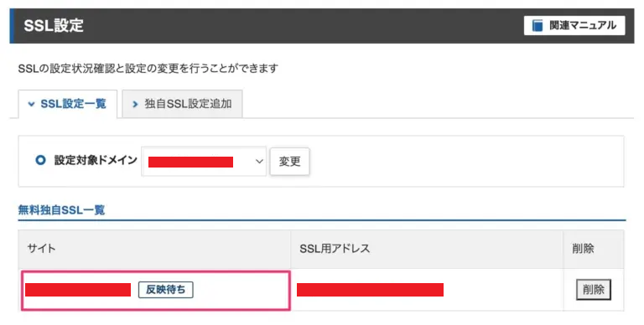Expand the domain select box arrow
The image size is (644, 325).
tap(259, 162)
